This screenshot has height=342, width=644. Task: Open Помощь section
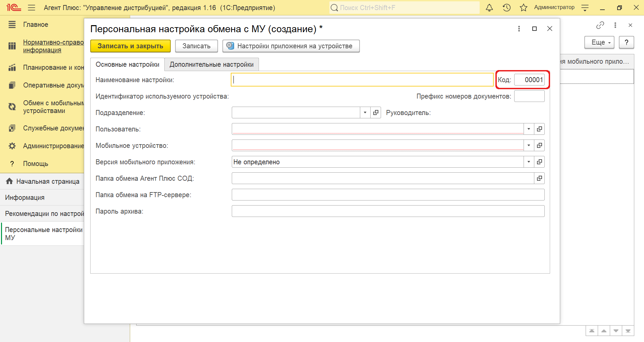tap(36, 164)
